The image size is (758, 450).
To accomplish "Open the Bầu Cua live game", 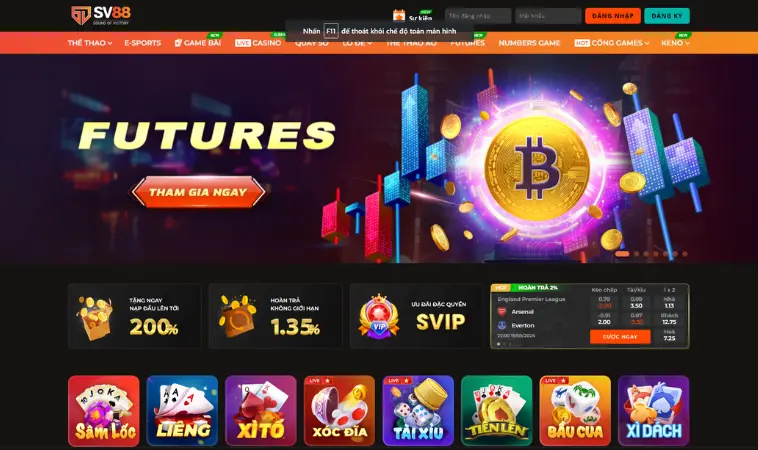I will [575, 411].
